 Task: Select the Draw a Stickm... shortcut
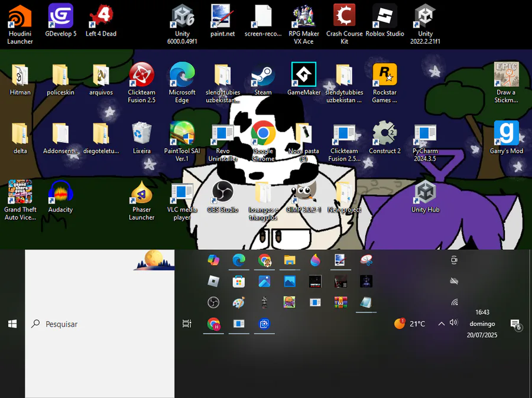click(x=506, y=83)
